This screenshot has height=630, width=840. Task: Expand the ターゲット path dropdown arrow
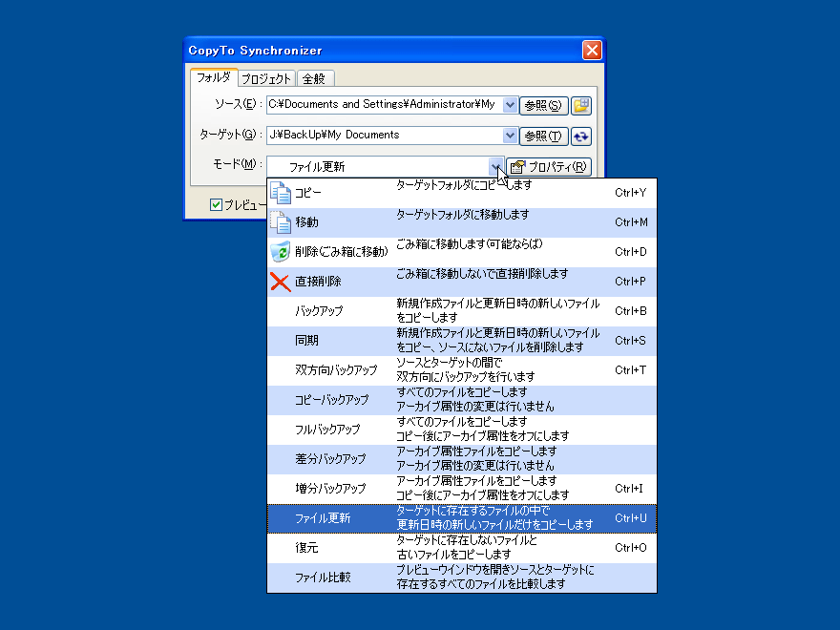tap(510, 136)
